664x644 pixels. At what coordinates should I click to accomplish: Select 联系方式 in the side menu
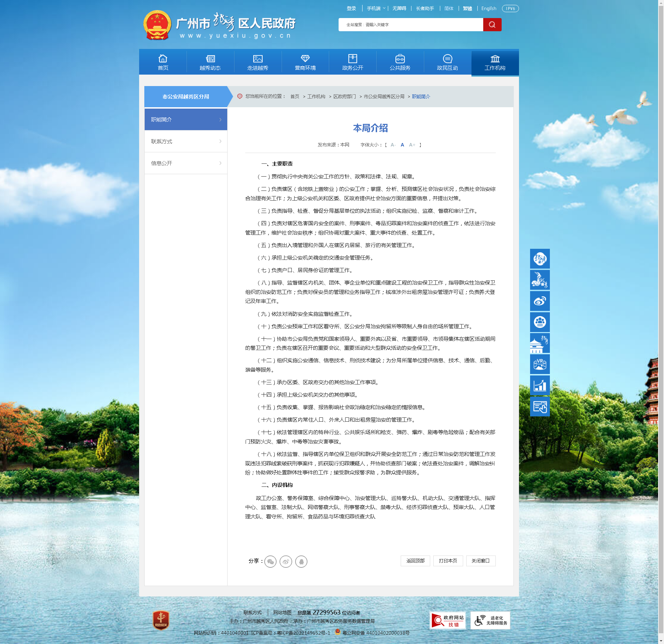pyautogui.click(x=186, y=142)
